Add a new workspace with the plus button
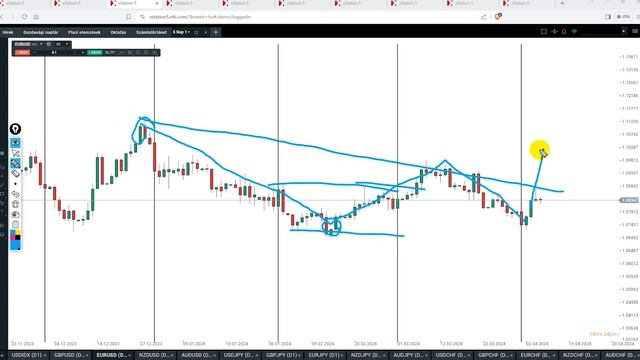The width and height of the screenshot is (640, 360). (216, 32)
